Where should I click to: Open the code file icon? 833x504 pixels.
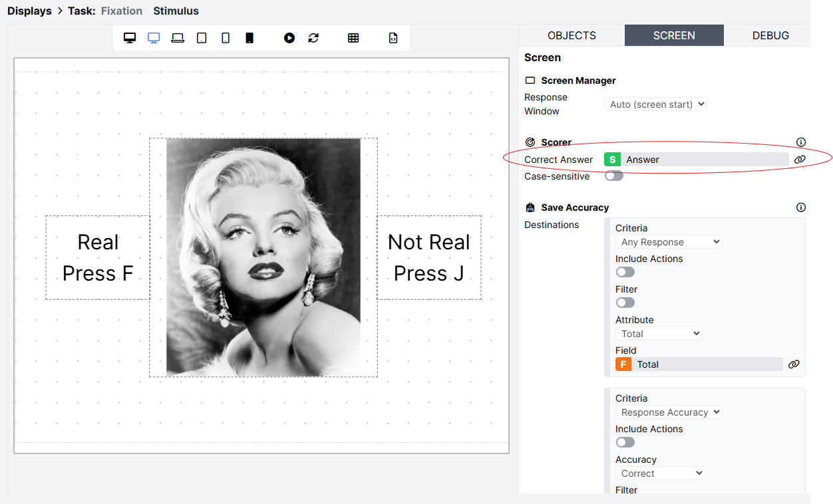[393, 38]
